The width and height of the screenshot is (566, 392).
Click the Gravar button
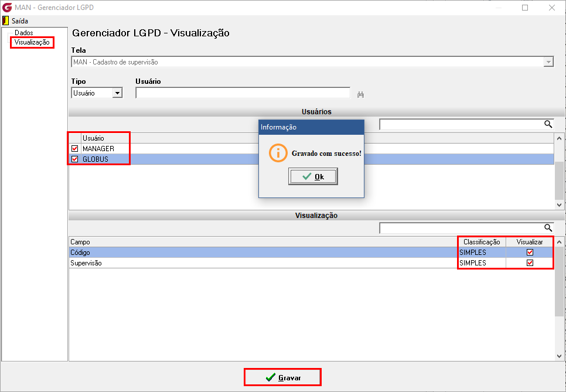282,377
